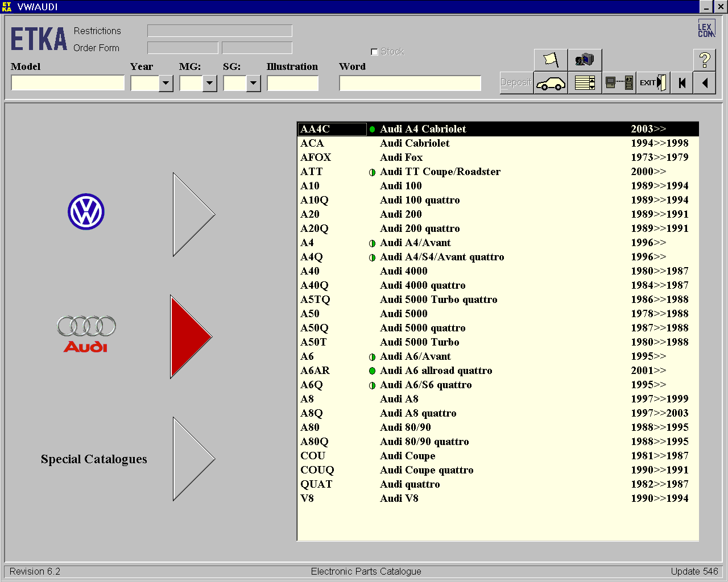
Task: Click the red arrow next to Audi logo
Action: pyautogui.click(x=191, y=336)
